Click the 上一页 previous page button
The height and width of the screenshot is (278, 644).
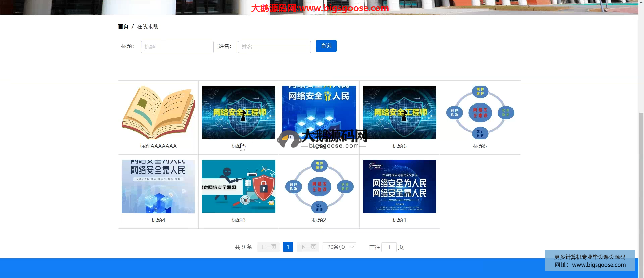pyautogui.click(x=268, y=247)
